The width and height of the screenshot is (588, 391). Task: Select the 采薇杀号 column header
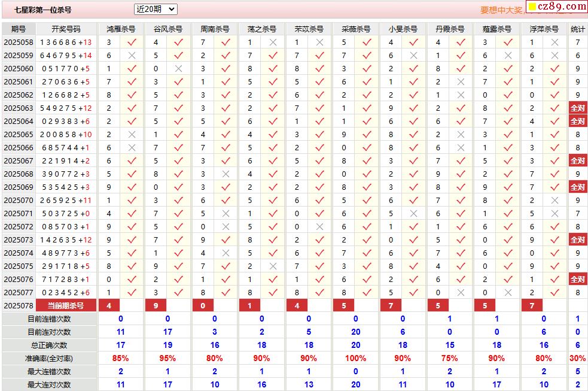[x=356, y=29]
